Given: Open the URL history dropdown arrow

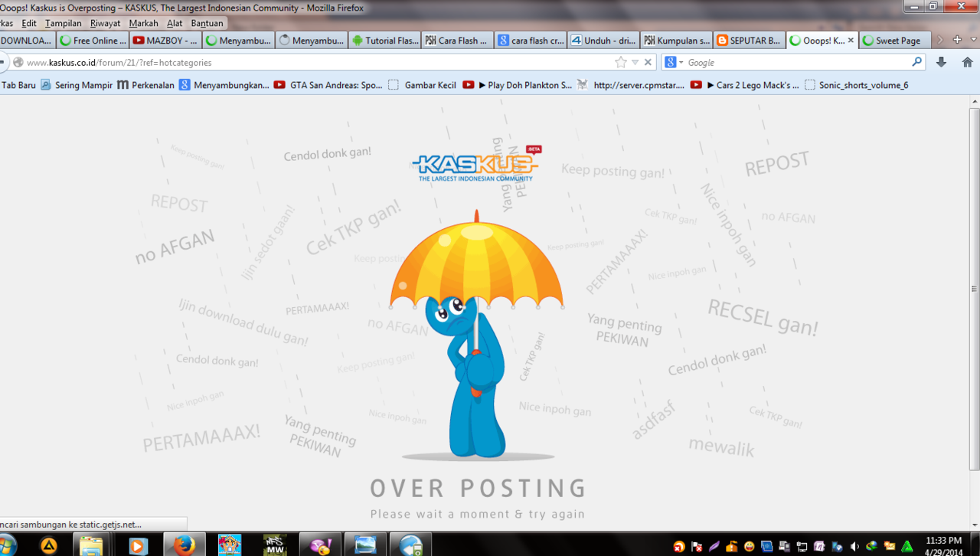Looking at the screenshot, I should (635, 63).
